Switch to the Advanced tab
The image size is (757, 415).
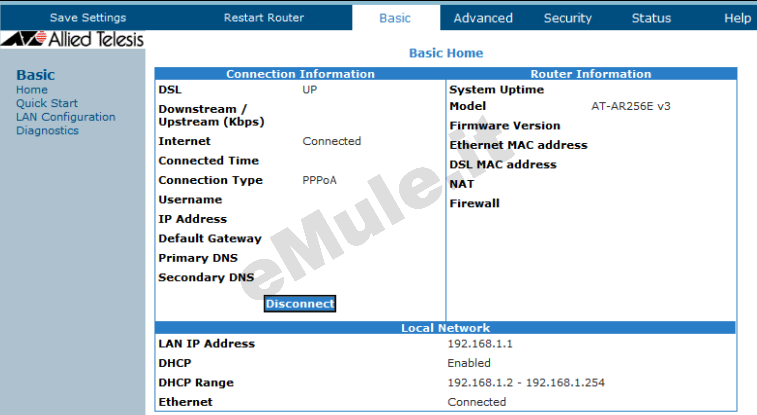pyautogui.click(x=483, y=18)
